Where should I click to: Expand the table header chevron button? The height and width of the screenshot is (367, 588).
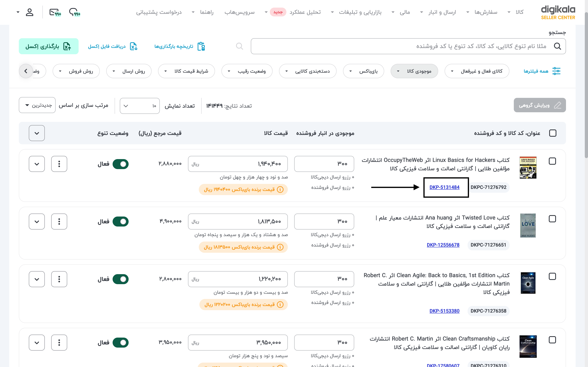tap(37, 133)
